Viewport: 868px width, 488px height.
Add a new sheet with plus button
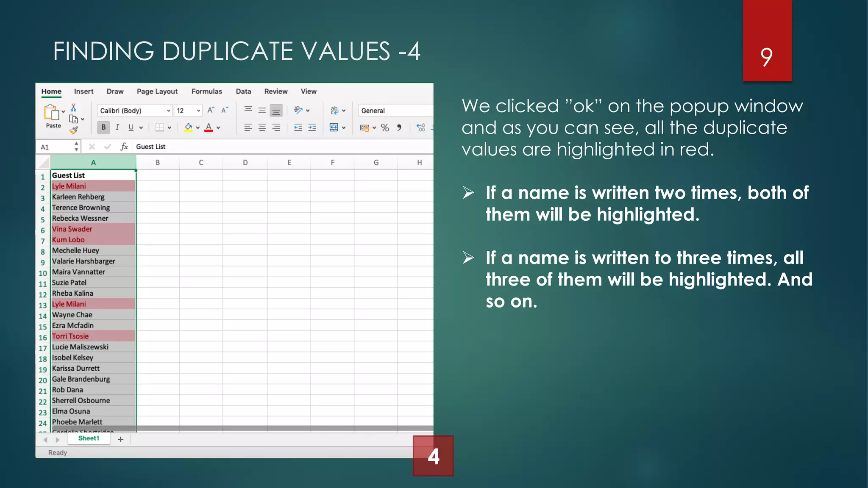coord(121,439)
